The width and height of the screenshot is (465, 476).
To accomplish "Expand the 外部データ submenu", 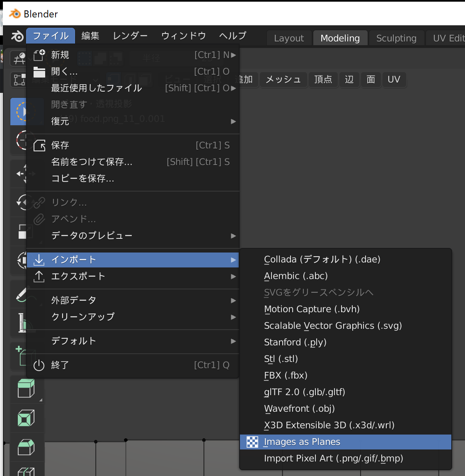I will (133, 301).
